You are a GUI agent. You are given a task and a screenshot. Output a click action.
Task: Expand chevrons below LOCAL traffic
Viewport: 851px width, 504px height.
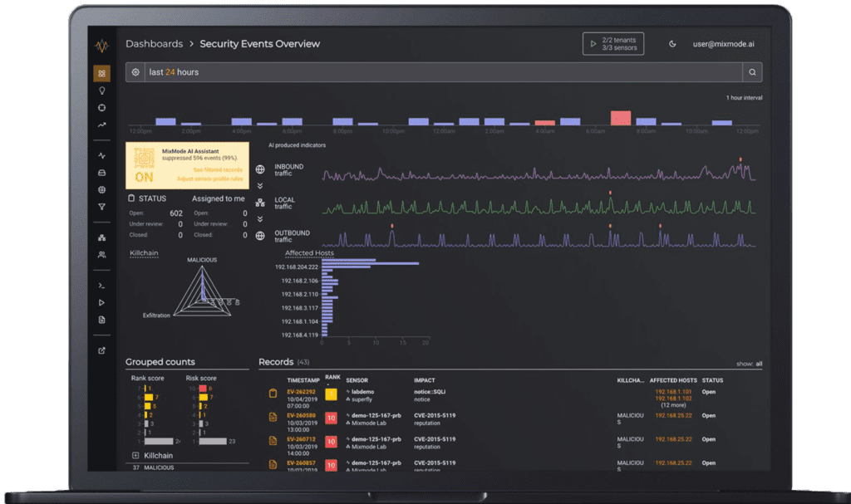point(260,219)
